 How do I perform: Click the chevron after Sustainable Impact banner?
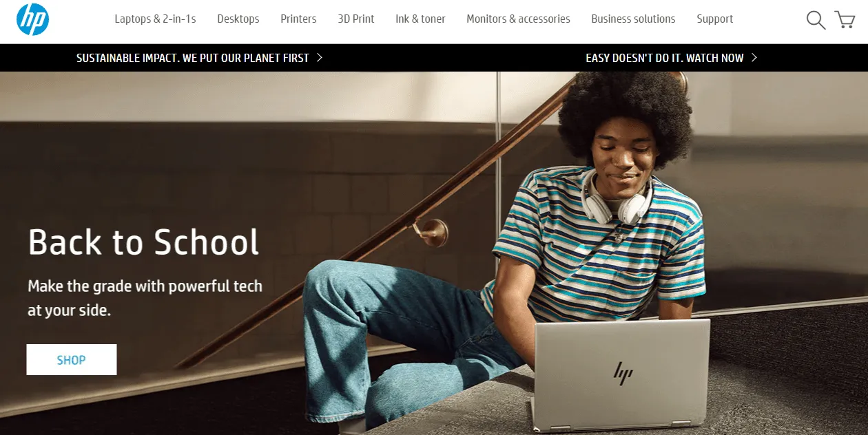[320, 58]
